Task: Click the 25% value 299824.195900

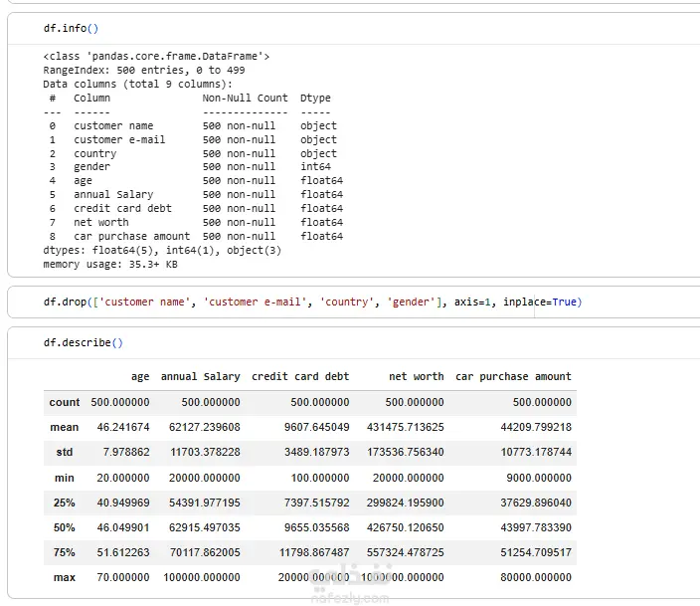Action: click(406, 503)
